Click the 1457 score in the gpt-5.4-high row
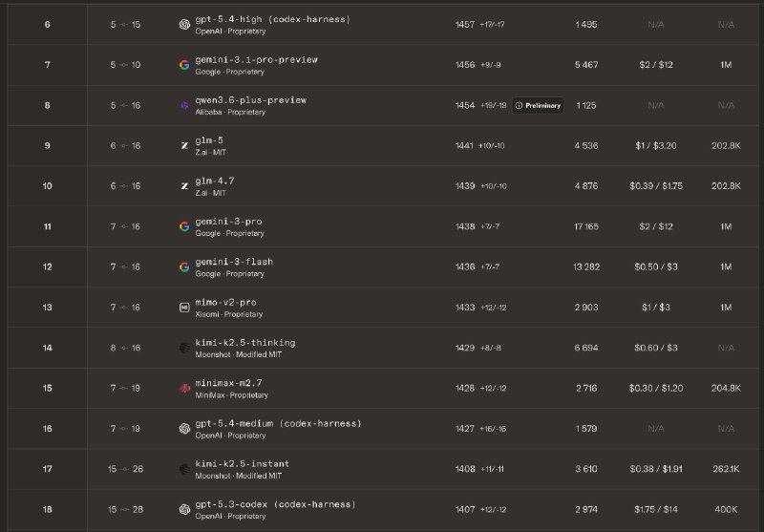The image size is (764, 532). [465, 24]
